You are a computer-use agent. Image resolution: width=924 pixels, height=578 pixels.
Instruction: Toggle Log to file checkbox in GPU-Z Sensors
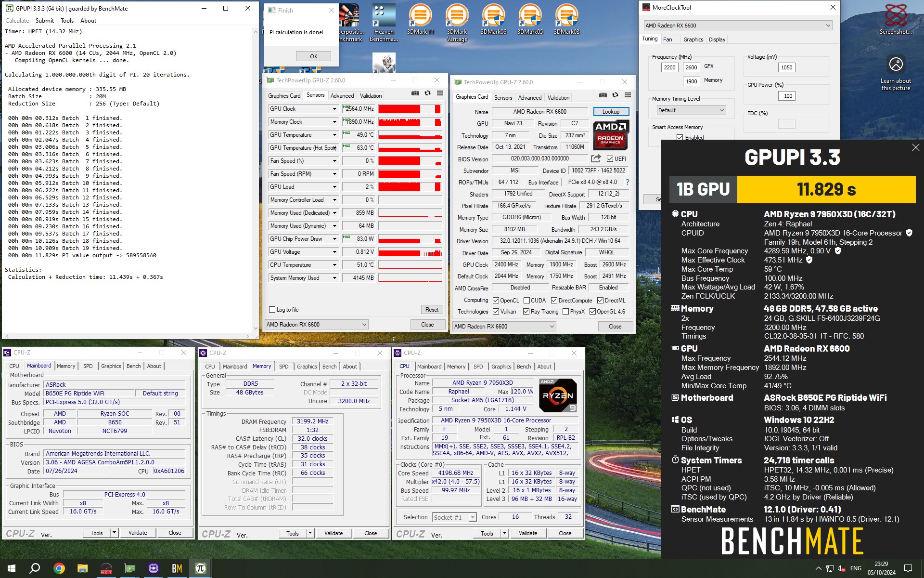click(272, 310)
